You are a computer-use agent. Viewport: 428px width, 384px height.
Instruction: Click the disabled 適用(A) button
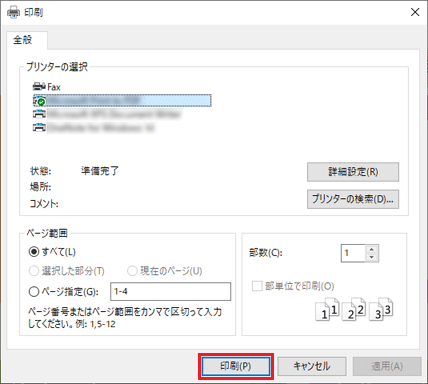tap(387, 366)
